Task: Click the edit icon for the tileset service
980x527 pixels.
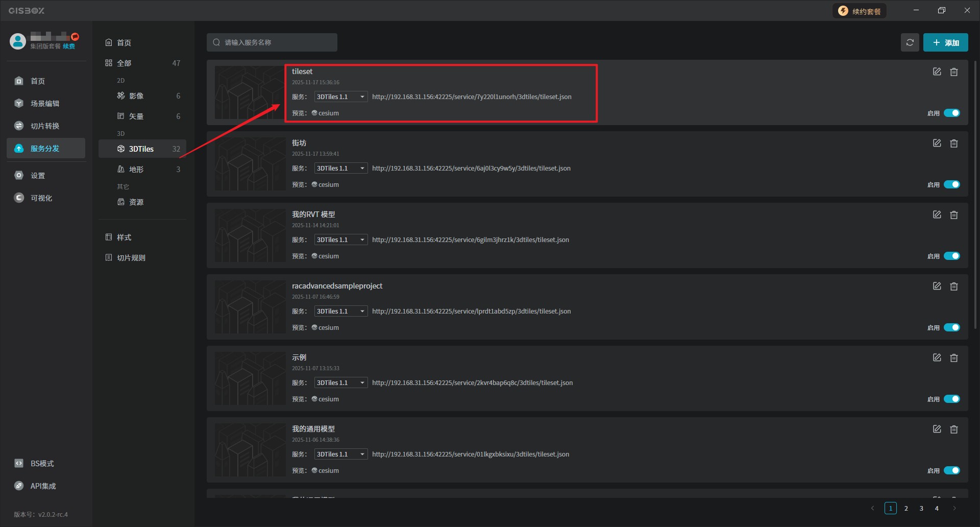Action: pyautogui.click(x=937, y=72)
